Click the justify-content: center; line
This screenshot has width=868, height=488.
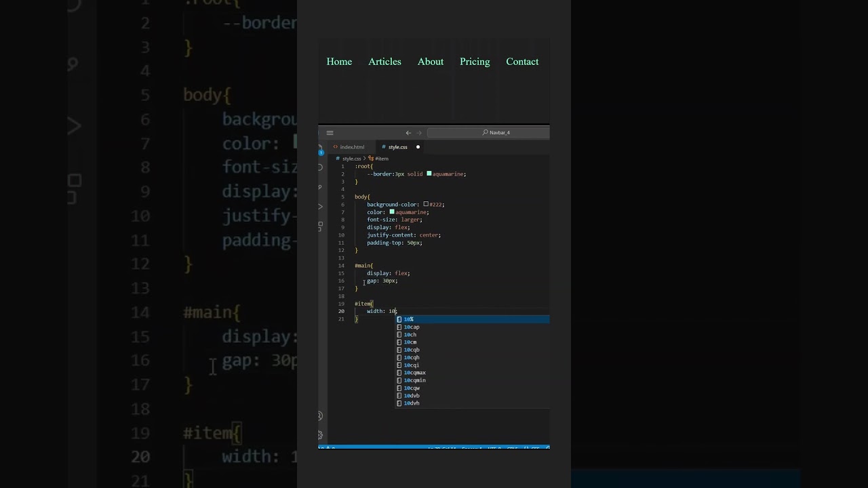404,235
